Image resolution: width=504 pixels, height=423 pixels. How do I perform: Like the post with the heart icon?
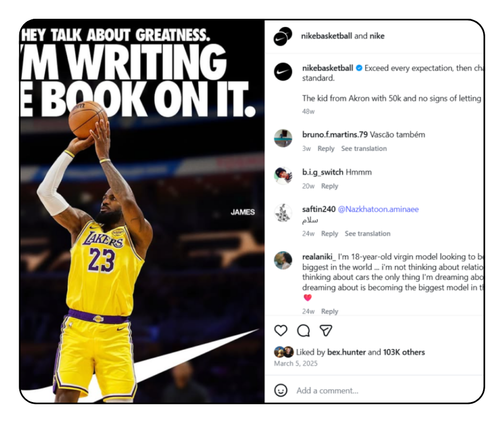280,330
